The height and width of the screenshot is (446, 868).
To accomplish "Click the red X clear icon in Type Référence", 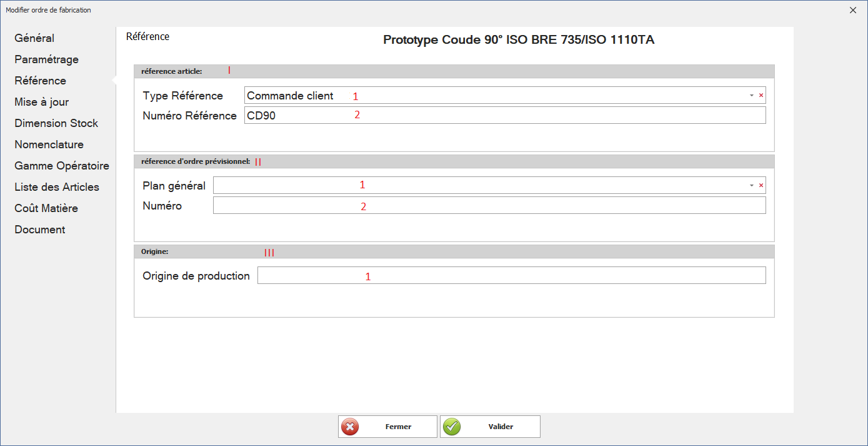I will pyautogui.click(x=761, y=96).
